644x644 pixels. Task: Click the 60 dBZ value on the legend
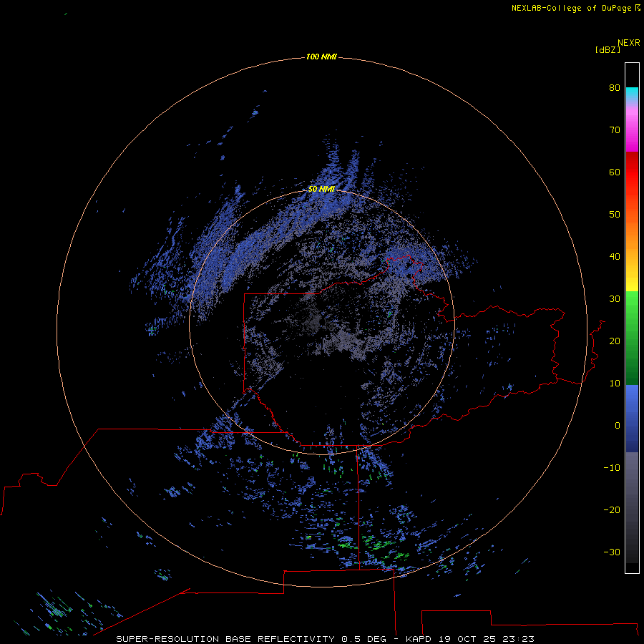pos(615,172)
